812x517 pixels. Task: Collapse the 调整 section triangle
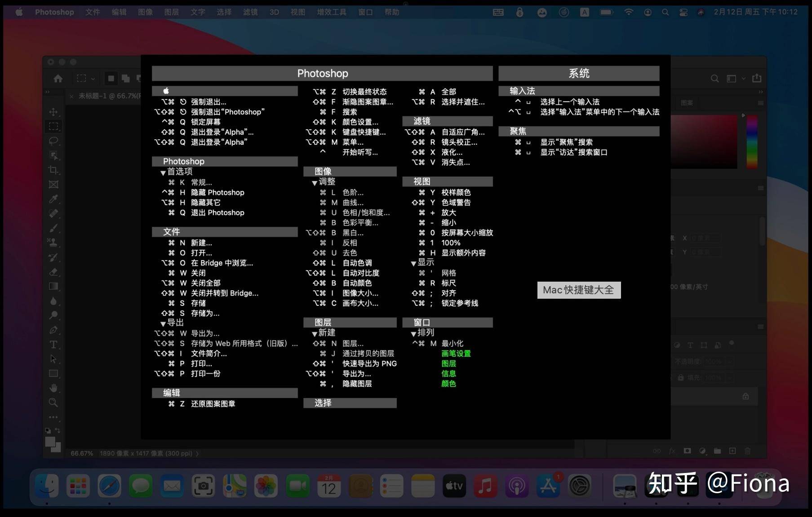point(315,183)
